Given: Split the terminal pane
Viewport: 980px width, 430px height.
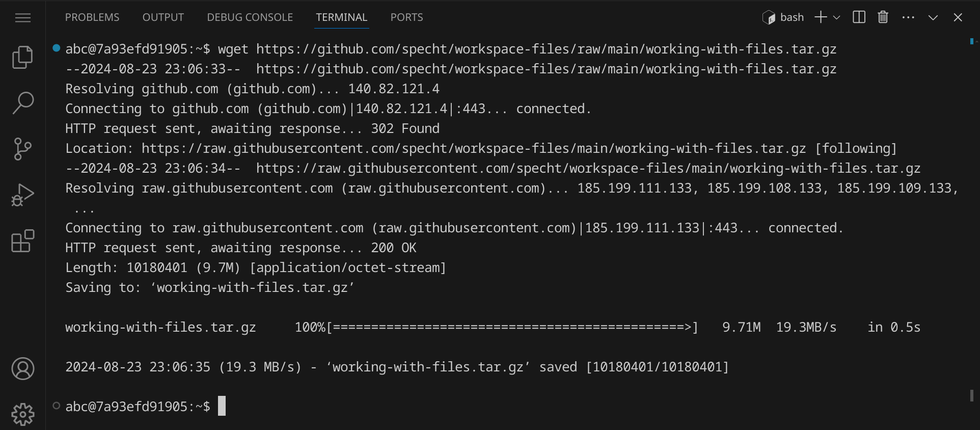Looking at the screenshot, I should click(859, 17).
